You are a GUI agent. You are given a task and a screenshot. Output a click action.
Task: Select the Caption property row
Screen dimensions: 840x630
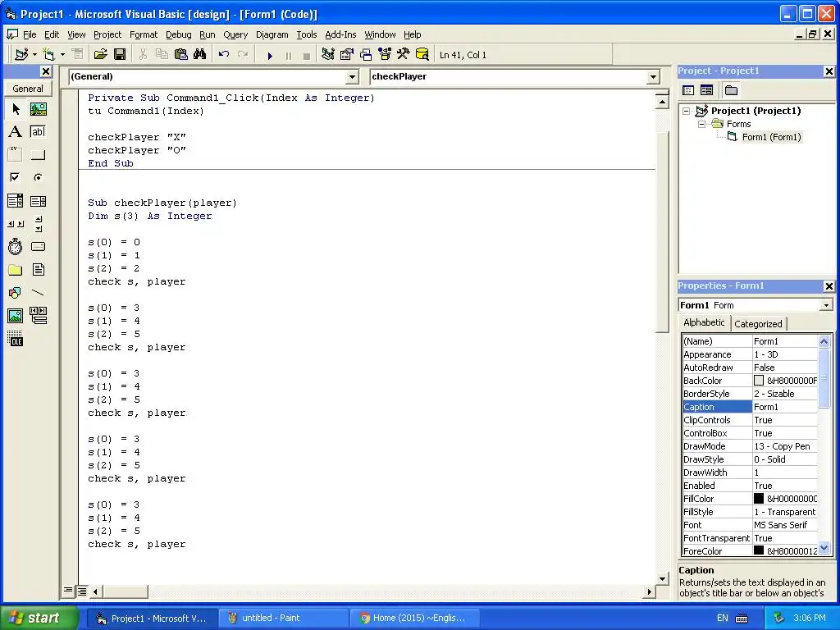pos(750,407)
